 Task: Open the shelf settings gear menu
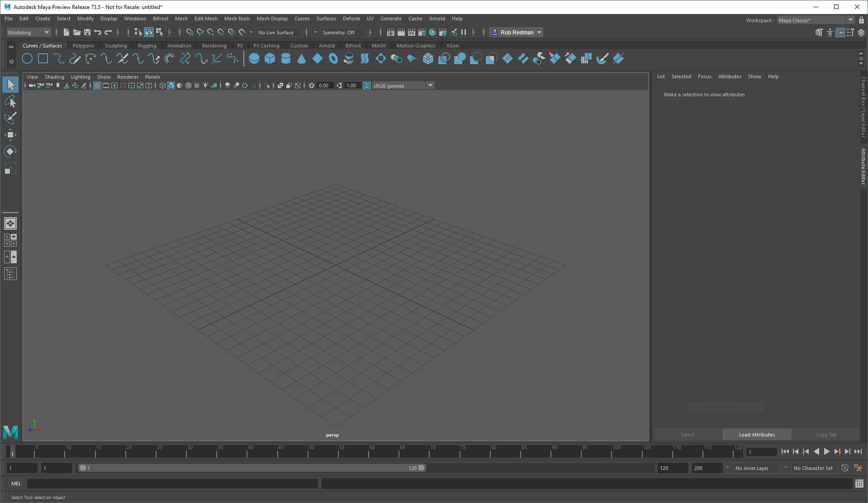[x=11, y=61]
